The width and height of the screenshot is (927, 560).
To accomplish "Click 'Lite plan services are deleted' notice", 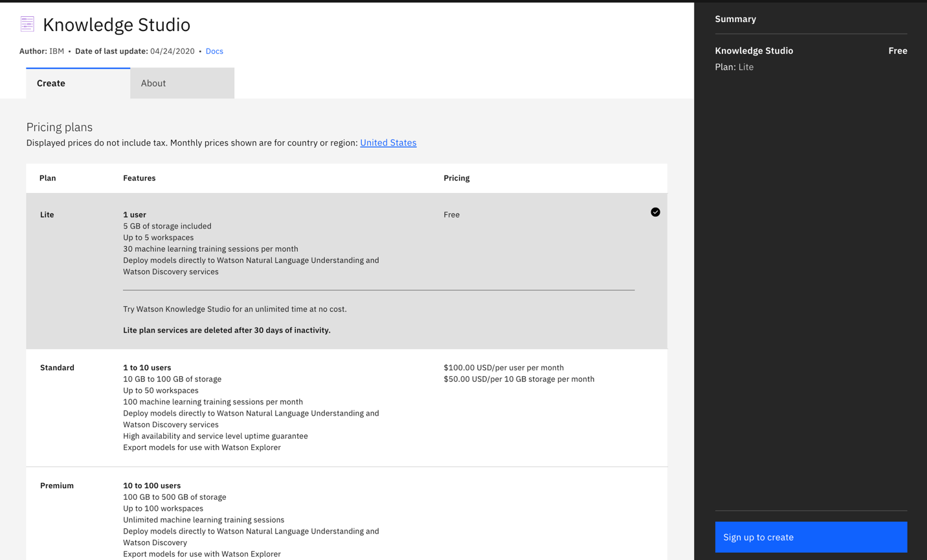I will tap(227, 330).
